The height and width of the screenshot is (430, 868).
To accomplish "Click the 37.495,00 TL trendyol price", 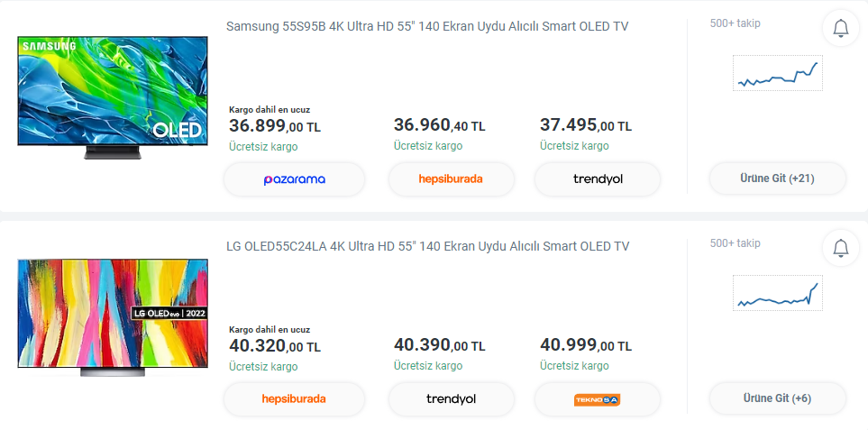I will pos(586,125).
